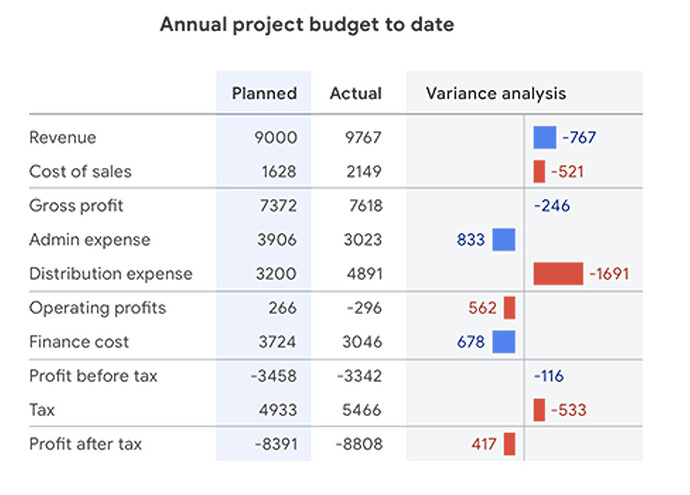Select the Distribution expense row label
The width and height of the screenshot is (690, 495).
coord(110,274)
